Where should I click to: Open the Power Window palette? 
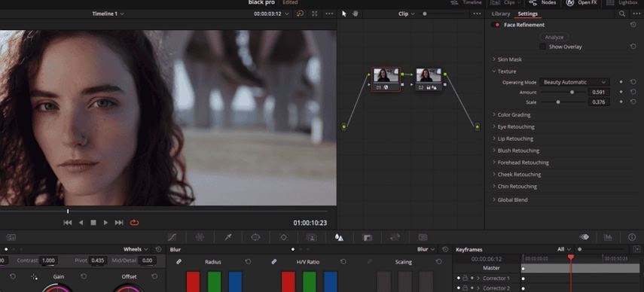[255, 237]
